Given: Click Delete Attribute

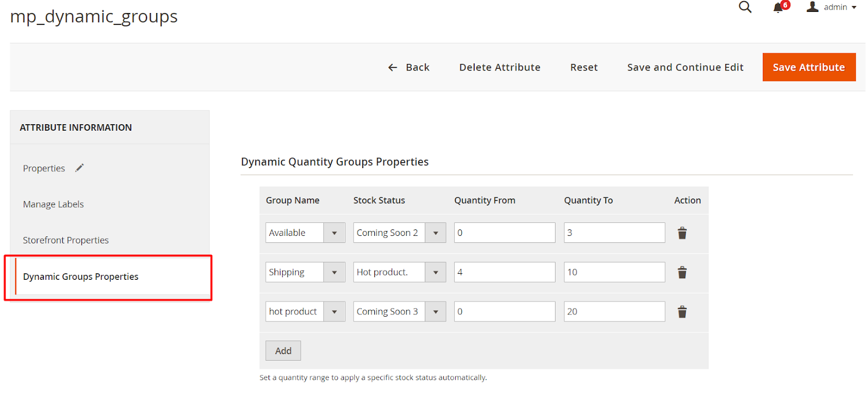Looking at the screenshot, I should (x=500, y=67).
